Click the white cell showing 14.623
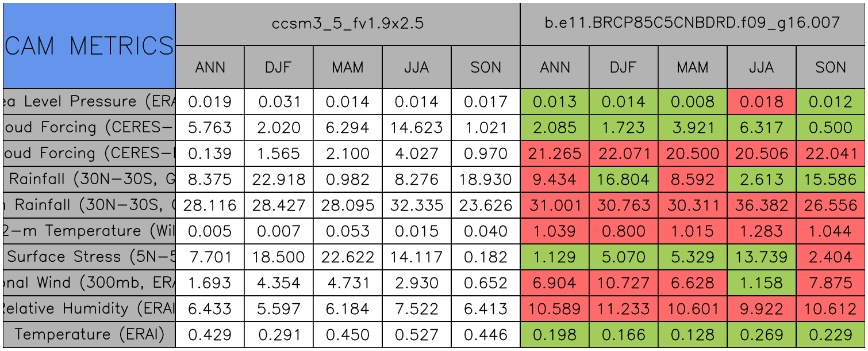The width and height of the screenshot is (868, 351). tap(417, 128)
